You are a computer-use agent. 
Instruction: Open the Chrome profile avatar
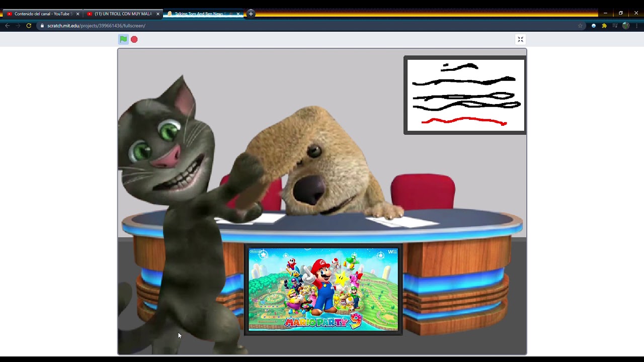click(x=626, y=26)
